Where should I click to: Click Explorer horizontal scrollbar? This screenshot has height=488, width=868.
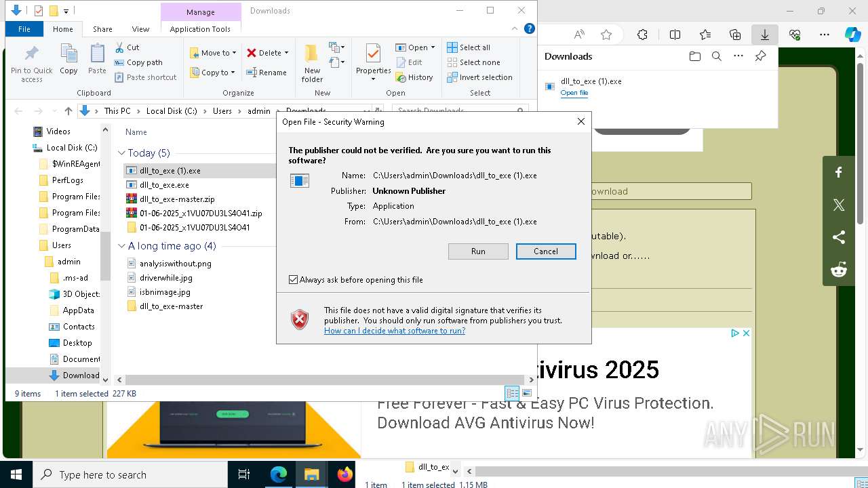tap(325, 380)
